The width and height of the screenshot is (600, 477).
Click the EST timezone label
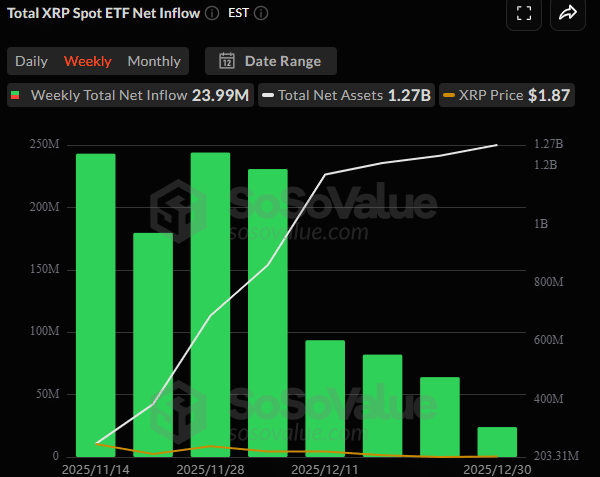(238, 14)
